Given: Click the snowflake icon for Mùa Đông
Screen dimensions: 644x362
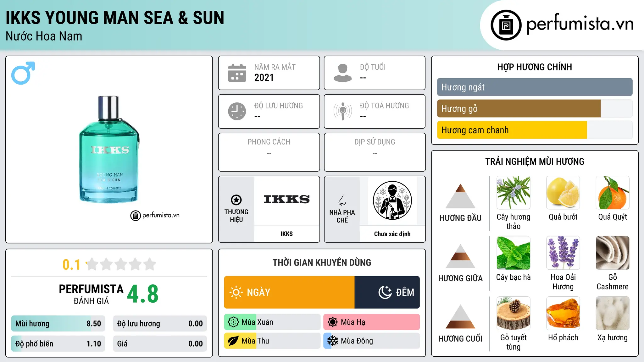Looking at the screenshot, I should click(x=333, y=341).
